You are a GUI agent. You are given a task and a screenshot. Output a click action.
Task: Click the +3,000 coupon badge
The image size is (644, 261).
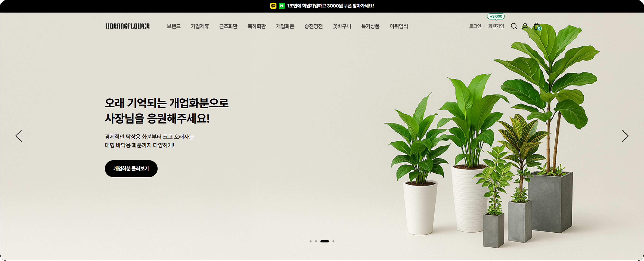pos(496,16)
